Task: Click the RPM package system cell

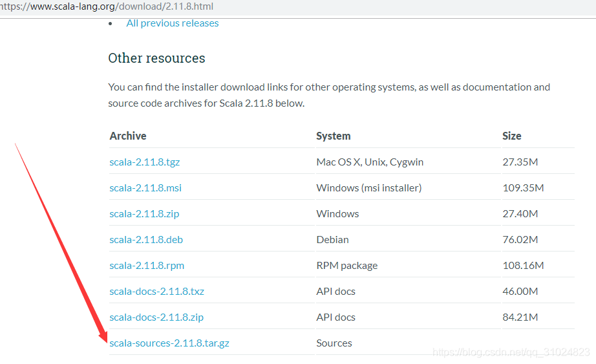Action: click(347, 266)
